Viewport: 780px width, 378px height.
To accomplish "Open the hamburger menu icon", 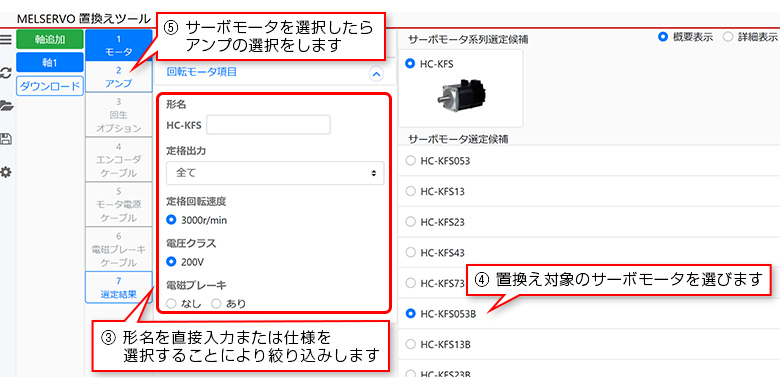I will tap(5, 40).
